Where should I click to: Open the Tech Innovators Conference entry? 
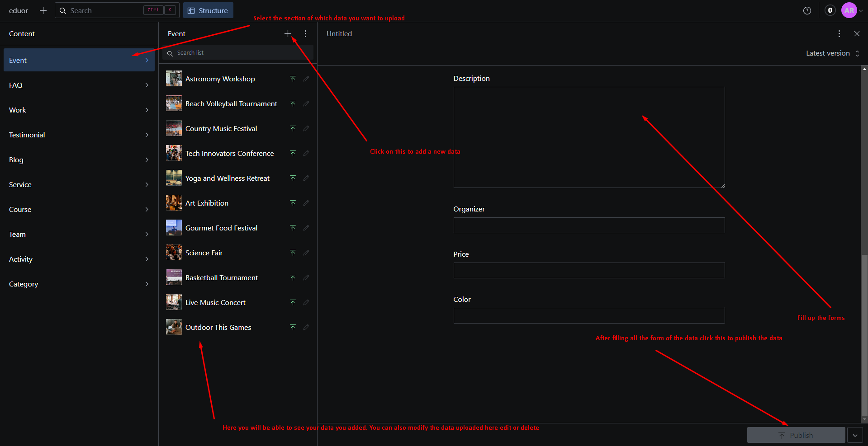(229, 154)
